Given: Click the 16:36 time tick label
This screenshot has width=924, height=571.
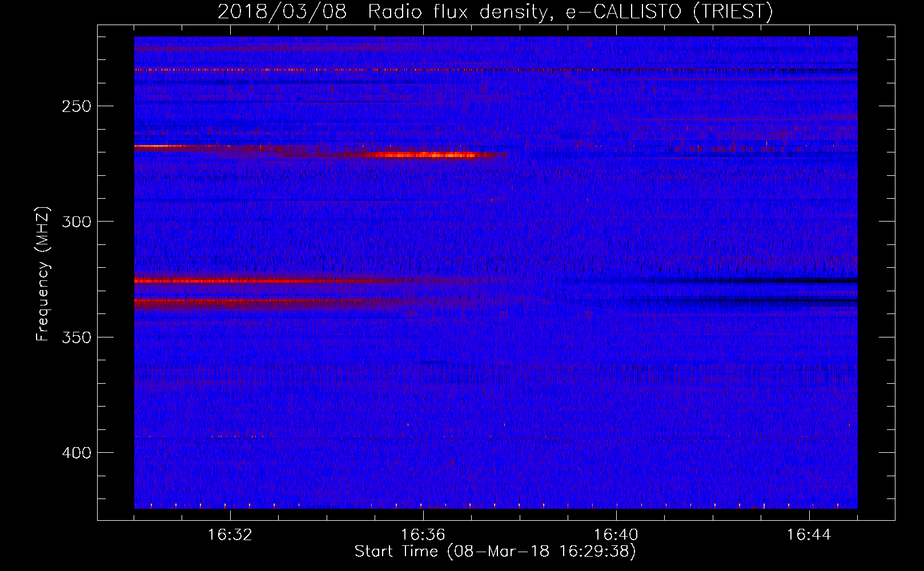Looking at the screenshot, I should (x=423, y=535).
